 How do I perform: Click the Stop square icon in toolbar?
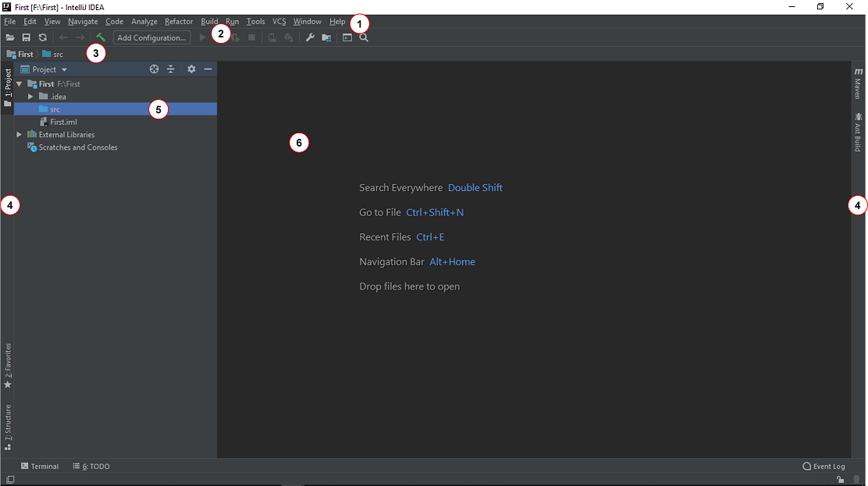252,37
